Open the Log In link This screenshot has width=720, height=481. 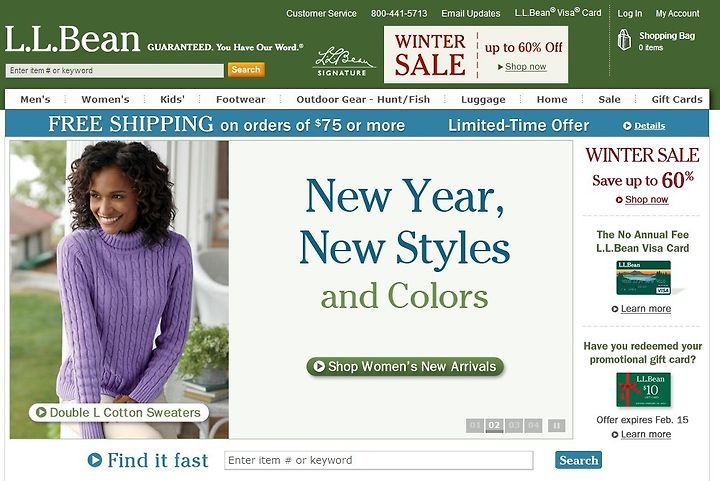630,13
